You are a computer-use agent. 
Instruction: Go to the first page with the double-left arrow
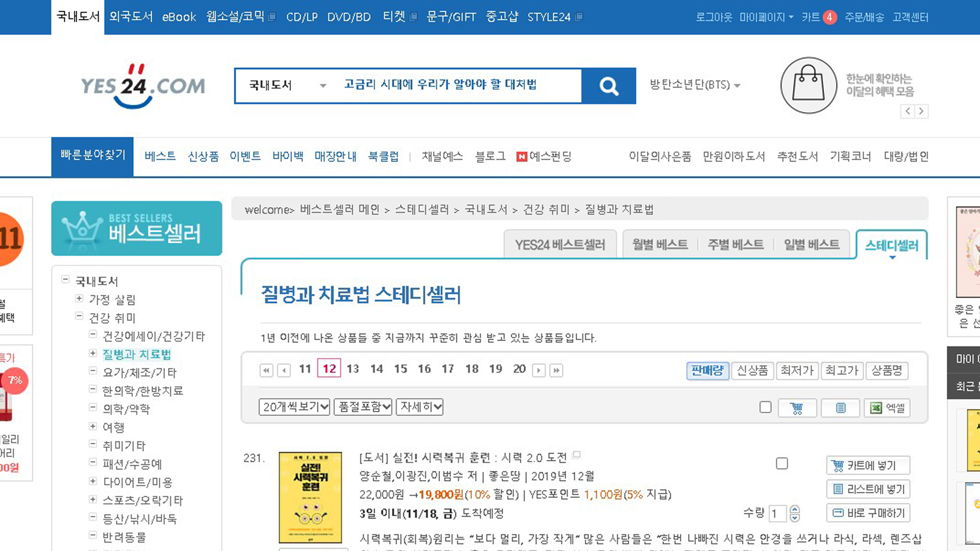pos(266,370)
